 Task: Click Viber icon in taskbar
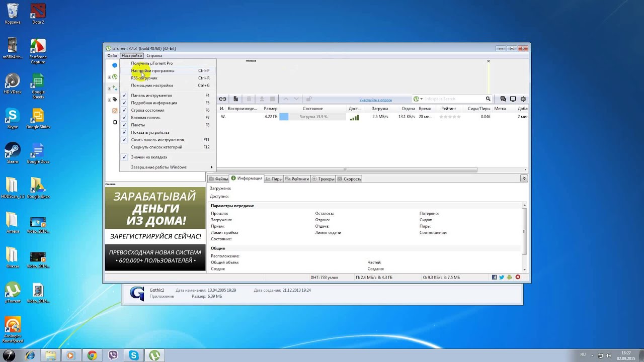113,355
